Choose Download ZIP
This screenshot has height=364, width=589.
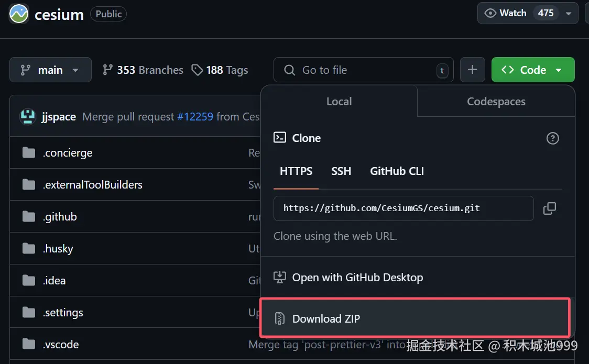[416, 318]
